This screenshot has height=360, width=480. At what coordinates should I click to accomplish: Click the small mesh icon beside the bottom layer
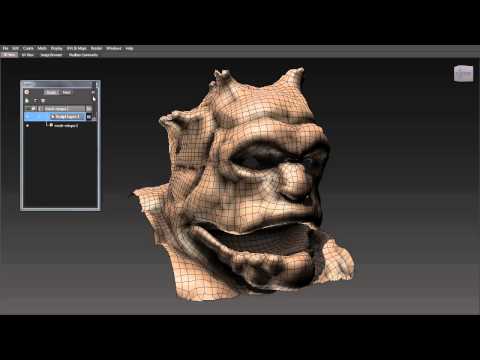coord(51,125)
